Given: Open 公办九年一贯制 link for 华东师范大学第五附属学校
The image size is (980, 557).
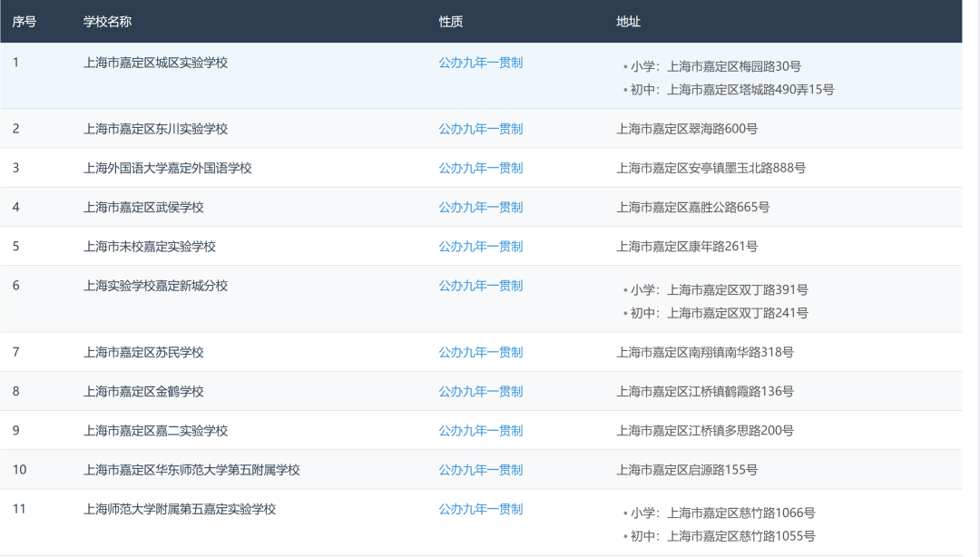Looking at the screenshot, I should [481, 470].
